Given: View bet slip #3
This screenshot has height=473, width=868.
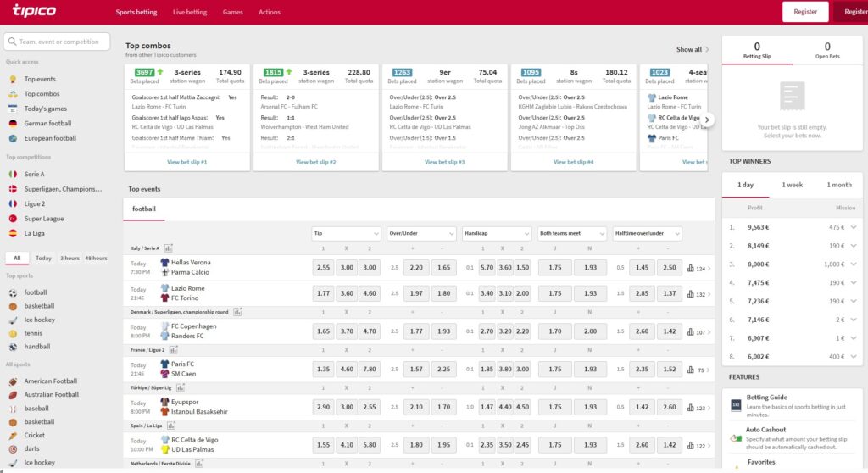Looking at the screenshot, I should (444, 162).
